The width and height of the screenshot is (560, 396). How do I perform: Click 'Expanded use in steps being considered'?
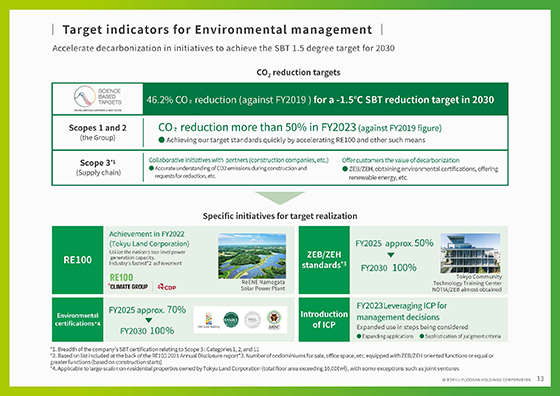point(412,327)
